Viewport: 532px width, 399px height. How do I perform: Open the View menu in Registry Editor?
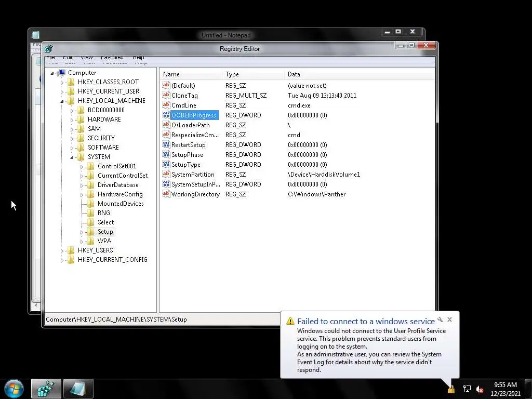click(87, 58)
